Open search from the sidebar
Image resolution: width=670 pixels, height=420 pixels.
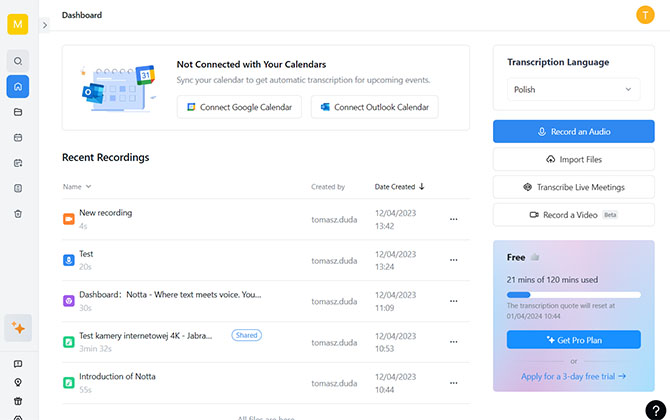point(18,61)
